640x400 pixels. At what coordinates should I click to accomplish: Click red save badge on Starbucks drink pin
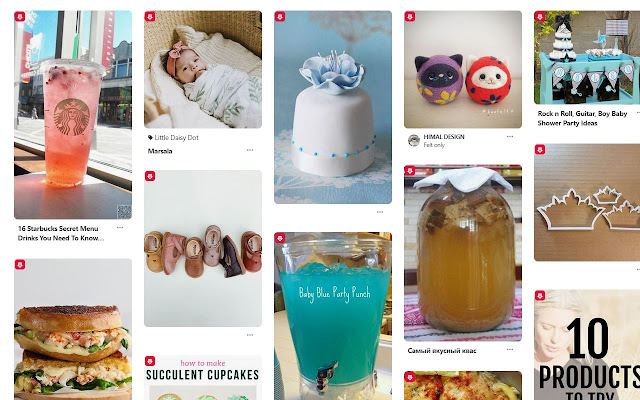(x=20, y=17)
